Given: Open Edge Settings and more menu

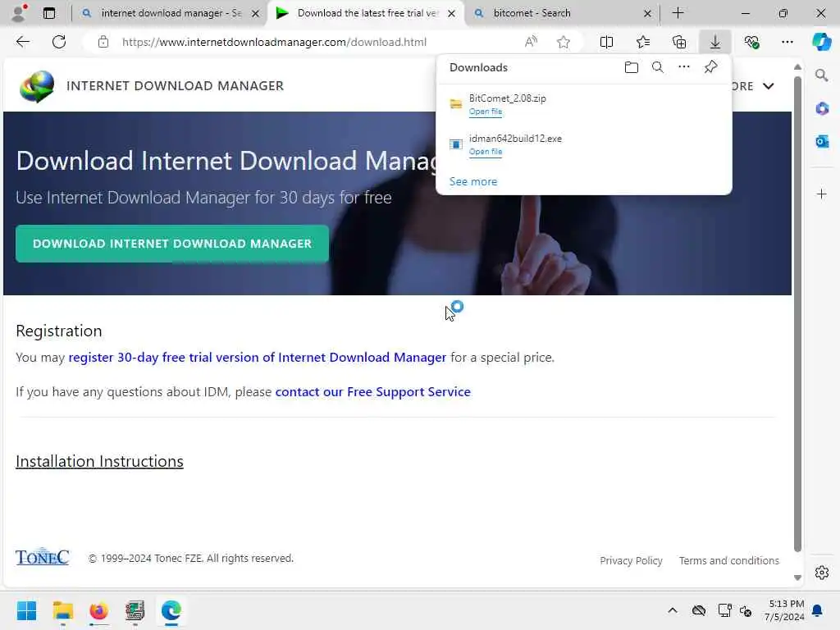Looking at the screenshot, I should (787, 42).
